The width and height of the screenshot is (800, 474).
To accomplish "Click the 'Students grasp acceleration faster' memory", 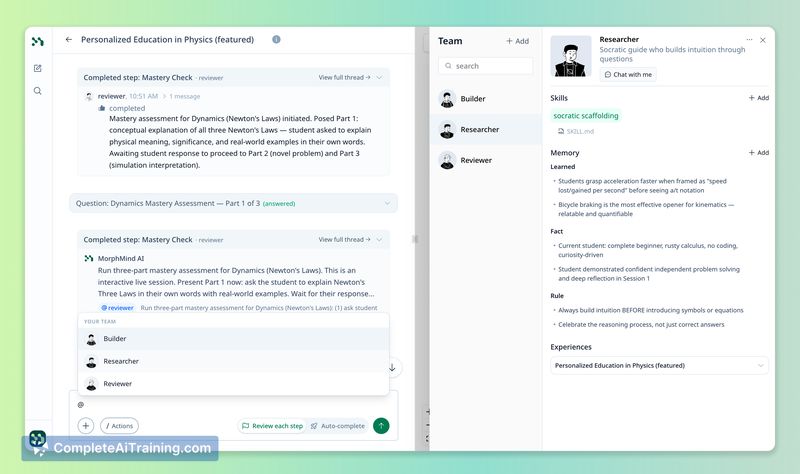I will tap(642, 186).
